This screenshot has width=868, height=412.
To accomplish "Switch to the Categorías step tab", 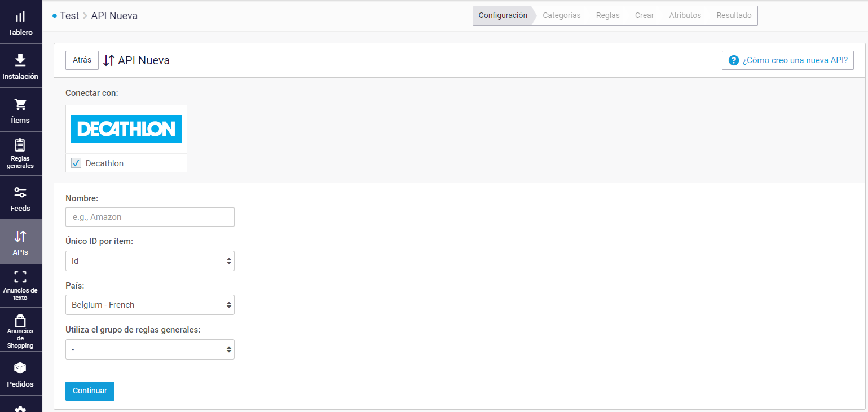I will tap(562, 16).
